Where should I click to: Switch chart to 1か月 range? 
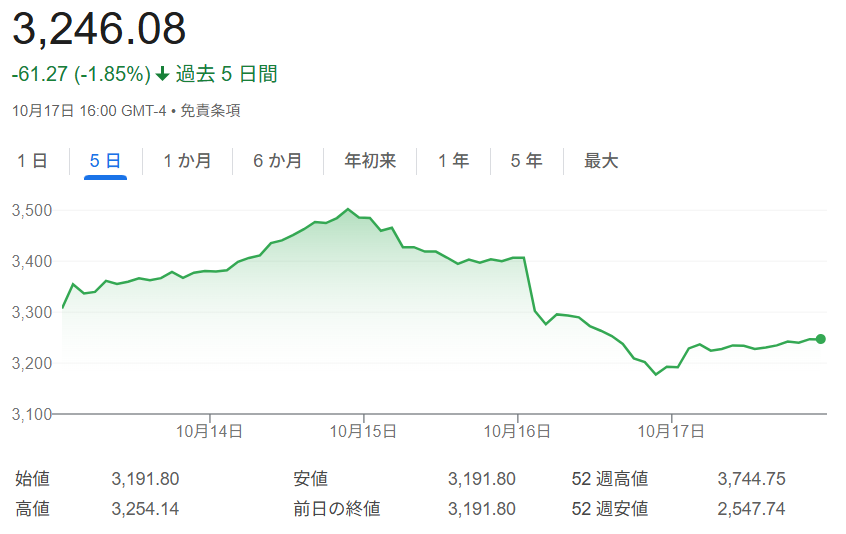coord(187,161)
